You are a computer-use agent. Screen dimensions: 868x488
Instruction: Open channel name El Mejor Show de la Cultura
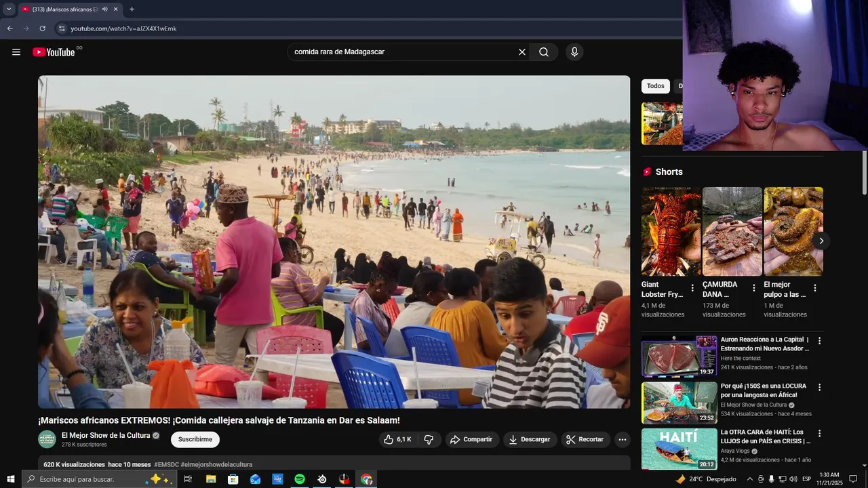click(106, 435)
